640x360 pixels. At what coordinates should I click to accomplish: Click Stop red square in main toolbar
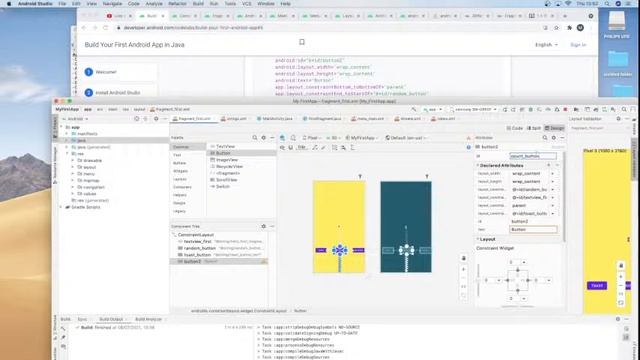point(565,109)
